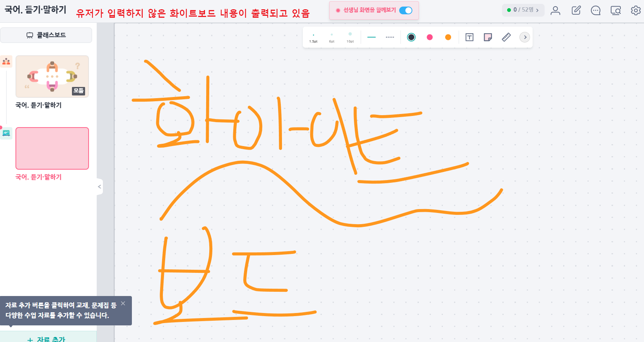Select the 10pt pen thickness
This screenshot has width=644, height=342.
350,37
